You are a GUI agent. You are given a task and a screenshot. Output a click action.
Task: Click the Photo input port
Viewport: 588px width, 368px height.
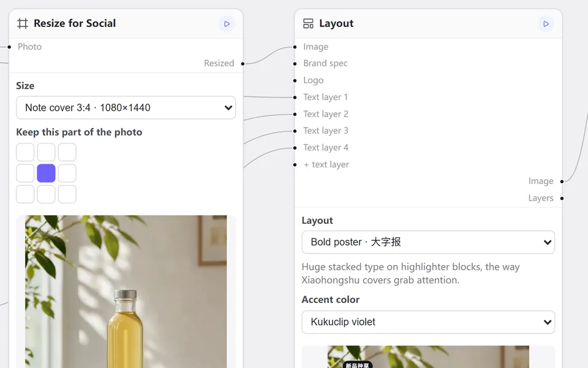(9, 47)
